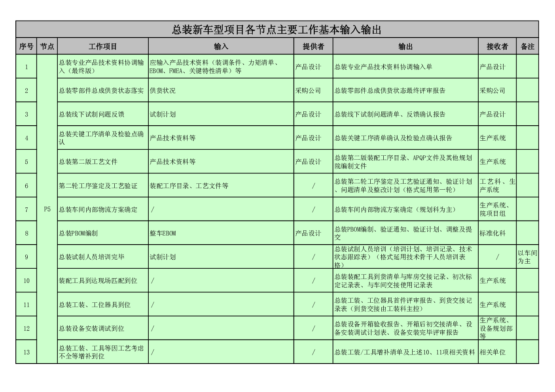Image resolution: width=555 pixels, height=392 pixels.
Task: Click the 供货状况 input cell
Action: point(221,90)
